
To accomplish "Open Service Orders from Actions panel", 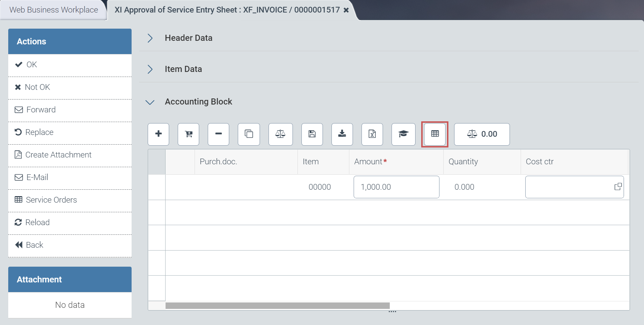I will pyautogui.click(x=51, y=200).
